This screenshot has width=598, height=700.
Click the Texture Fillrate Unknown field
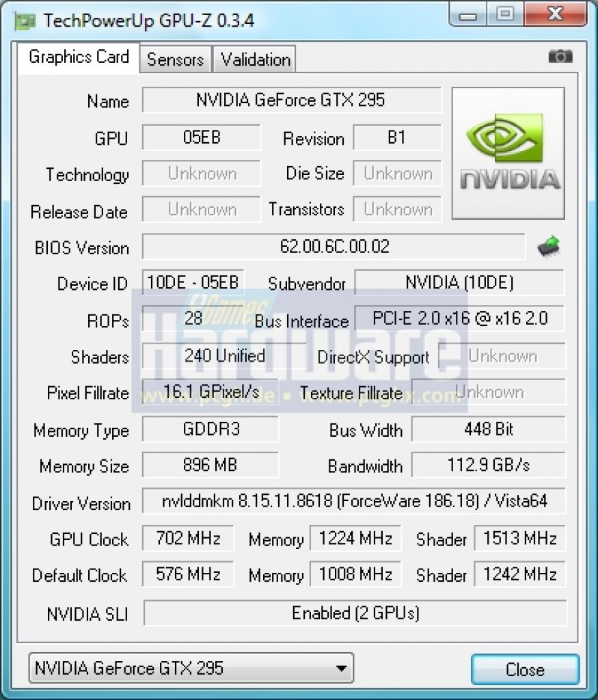click(x=488, y=392)
